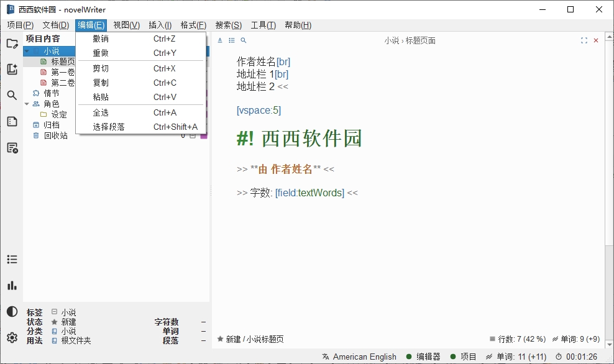The width and height of the screenshot is (614, 364).
Task: Select the 小说 root item in tree
Action: point(52,52)
